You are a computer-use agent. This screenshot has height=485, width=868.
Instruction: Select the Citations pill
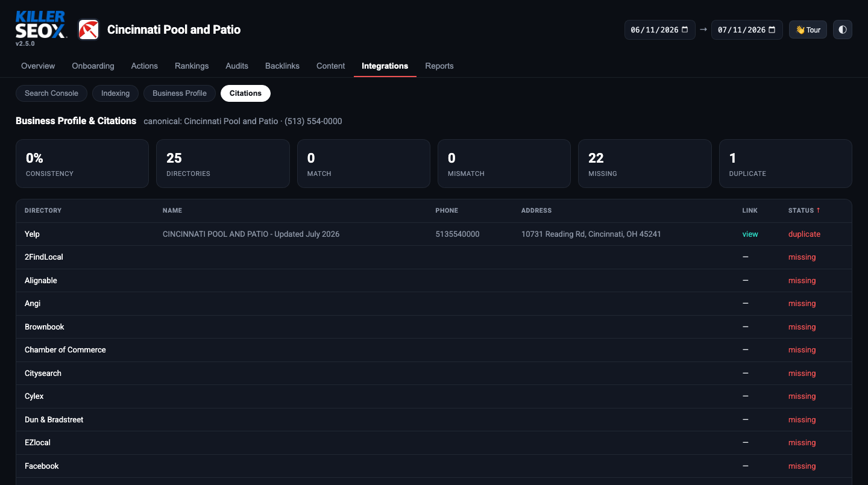coord(245,93)
